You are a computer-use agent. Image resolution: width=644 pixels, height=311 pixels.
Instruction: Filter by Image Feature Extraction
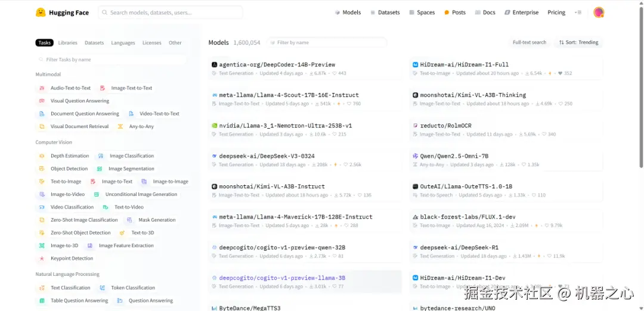[120, 245]
